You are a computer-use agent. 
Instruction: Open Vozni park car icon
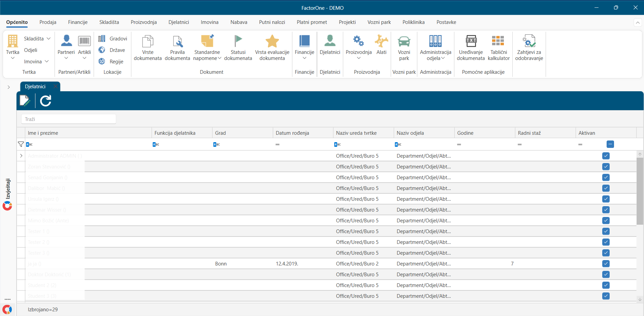(404, 41)
